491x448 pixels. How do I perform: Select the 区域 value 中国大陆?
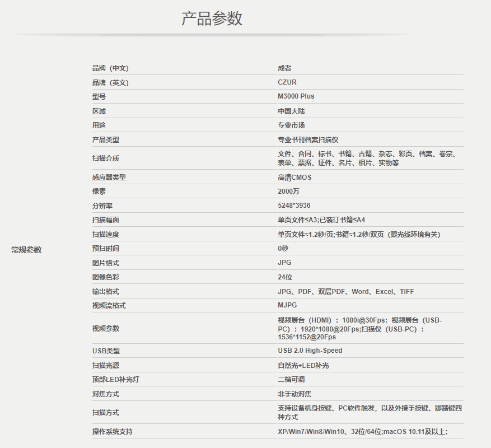(x=290, y=111)
